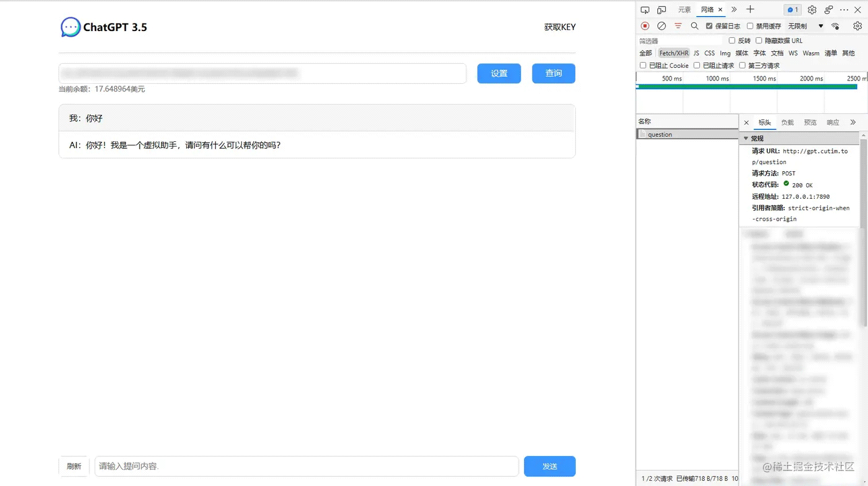Click the 查询 balance button
The width and height of the screenshot is (868, 486).
point(553,74)
